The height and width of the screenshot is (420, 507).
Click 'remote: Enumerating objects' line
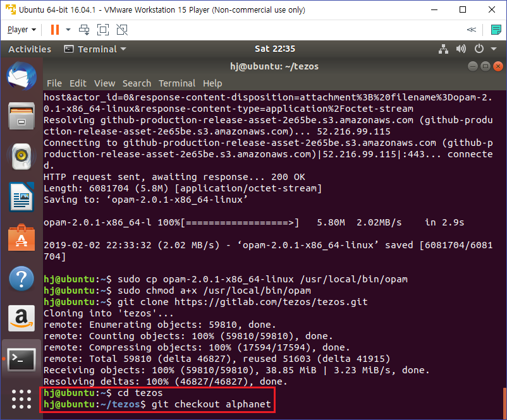160,325
